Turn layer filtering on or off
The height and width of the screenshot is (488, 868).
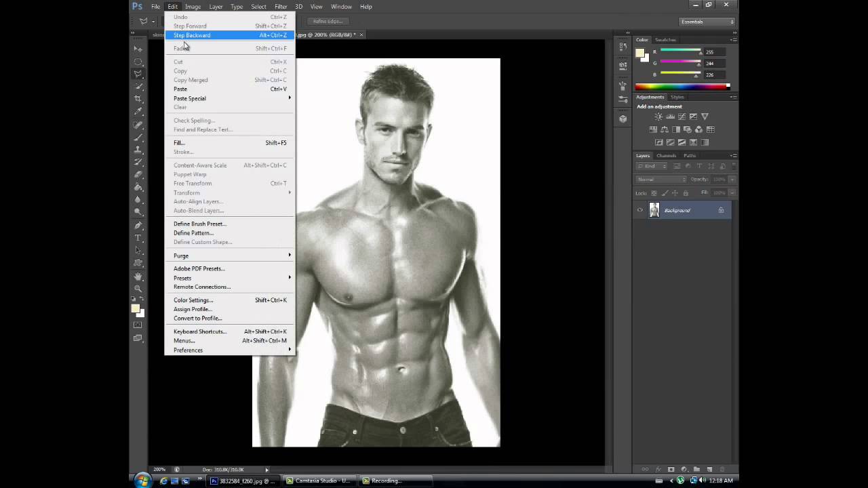point(734,166)
